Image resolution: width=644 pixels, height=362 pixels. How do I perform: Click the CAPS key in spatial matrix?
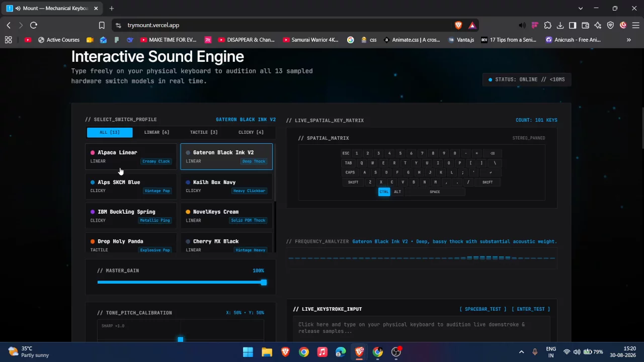click(350, 172)
